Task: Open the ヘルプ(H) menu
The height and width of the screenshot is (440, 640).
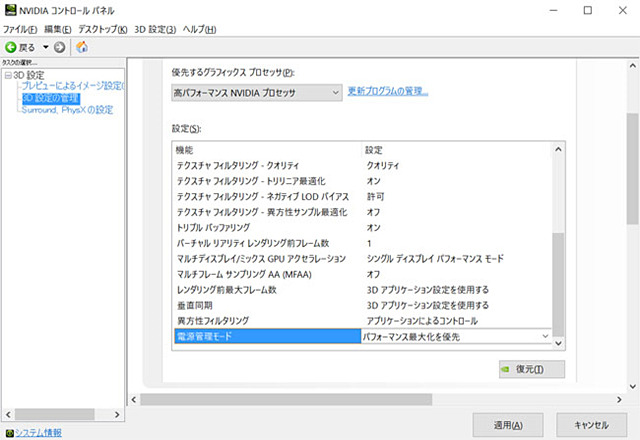Action: click(x=199, y=29)
